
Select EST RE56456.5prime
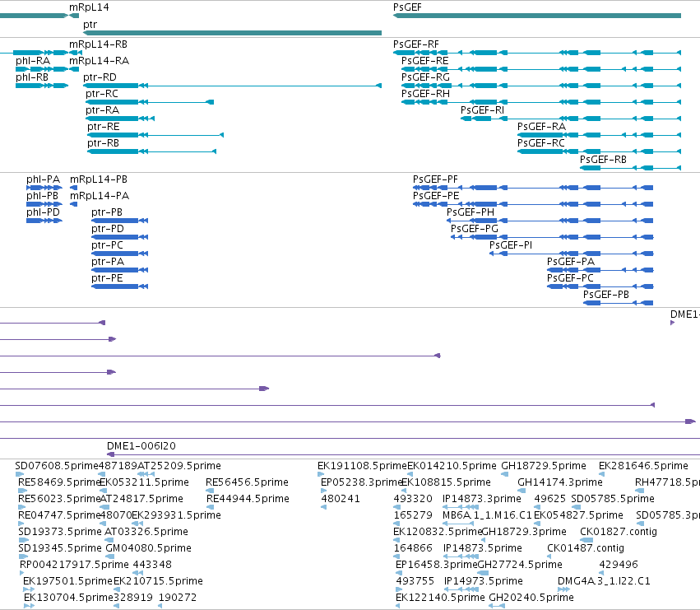point(247,482)
